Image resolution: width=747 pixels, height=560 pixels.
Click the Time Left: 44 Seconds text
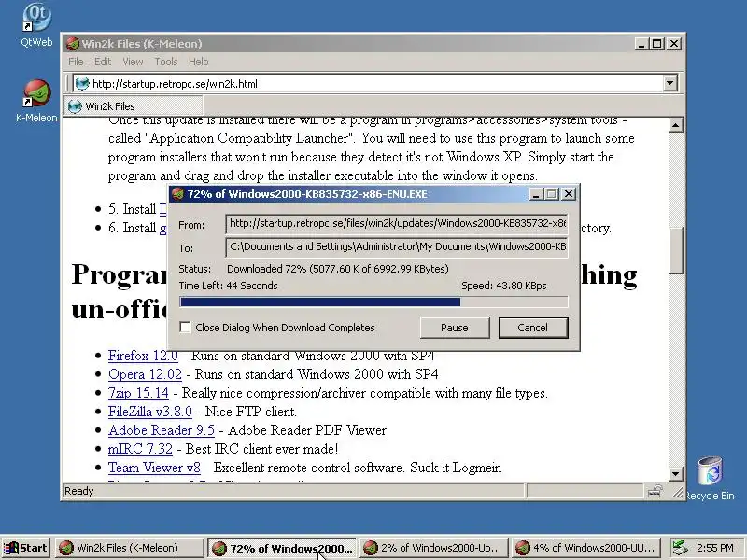(228, 286)
